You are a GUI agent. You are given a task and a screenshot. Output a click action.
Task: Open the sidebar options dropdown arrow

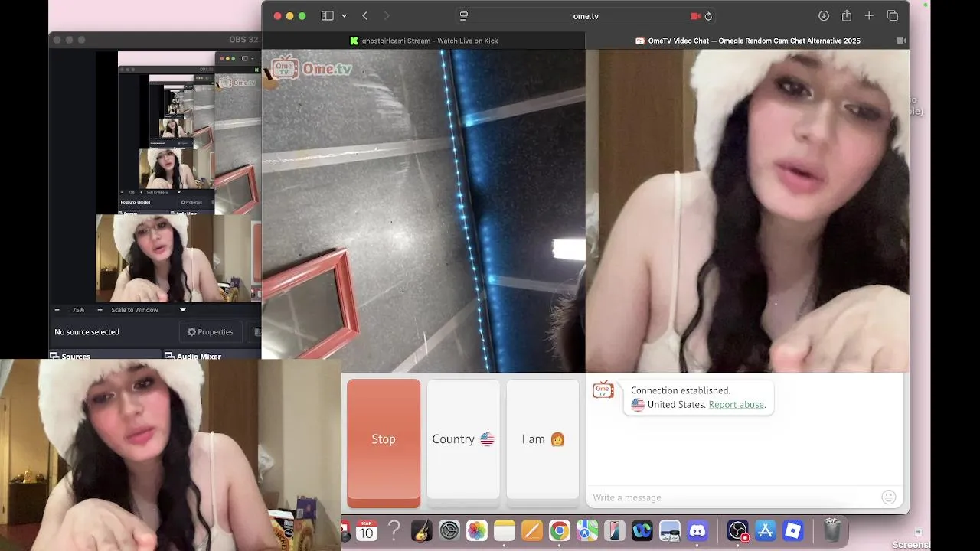pyautogui.click(x=344, y=16)
